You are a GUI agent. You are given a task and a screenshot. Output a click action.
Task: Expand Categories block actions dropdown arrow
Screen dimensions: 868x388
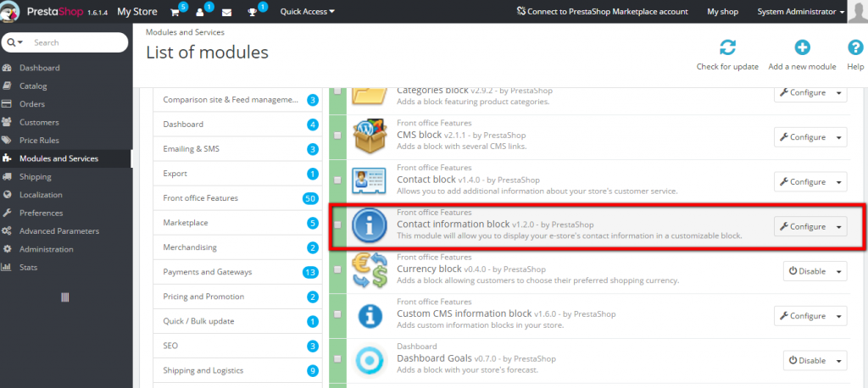pyautogui.click(x=839, y=93)
